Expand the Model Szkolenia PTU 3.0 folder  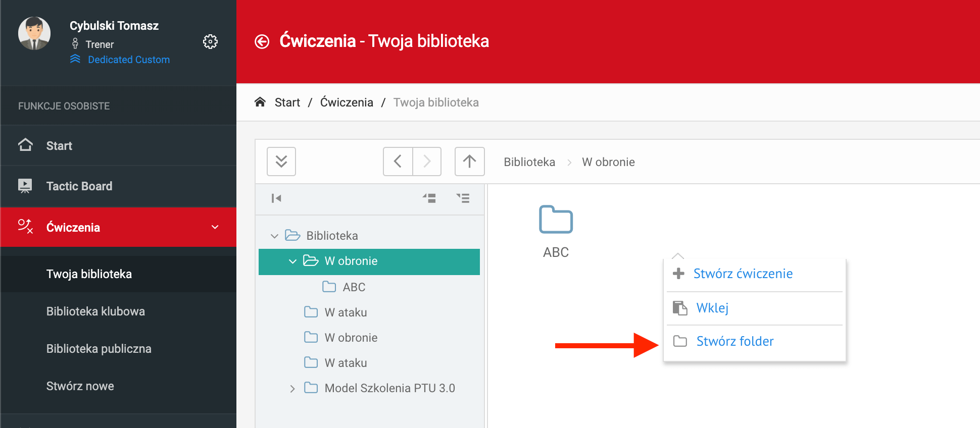coord(292,389)
